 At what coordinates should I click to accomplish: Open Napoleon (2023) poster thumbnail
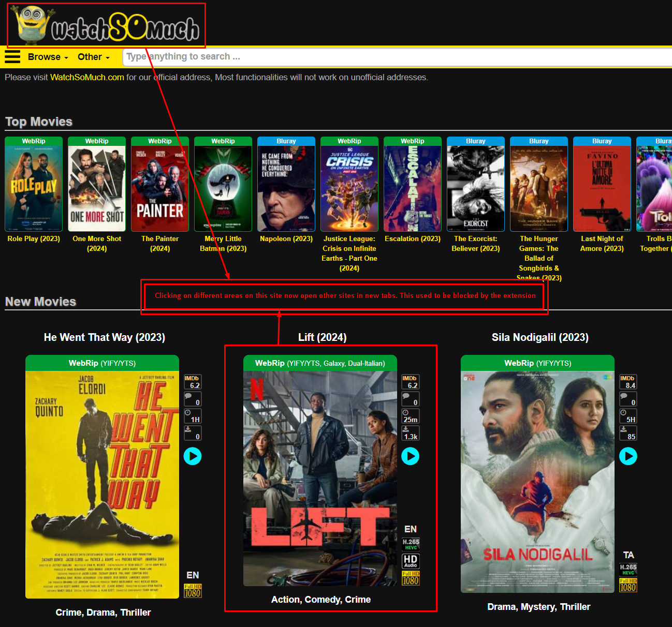coord(286,188)
